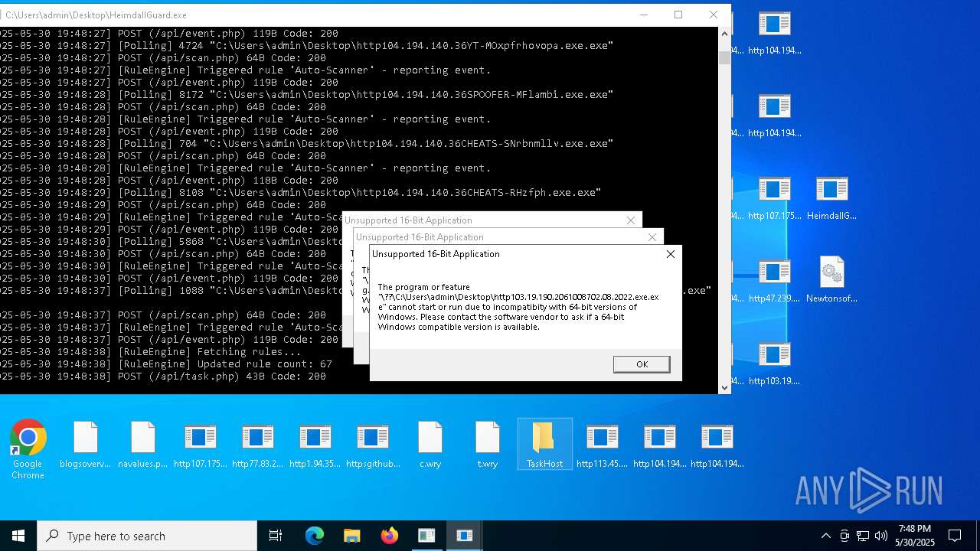The width and height of the screenshot is (980, 551).
Task: Open Task View from the taskbar
Action: point(276,536)
